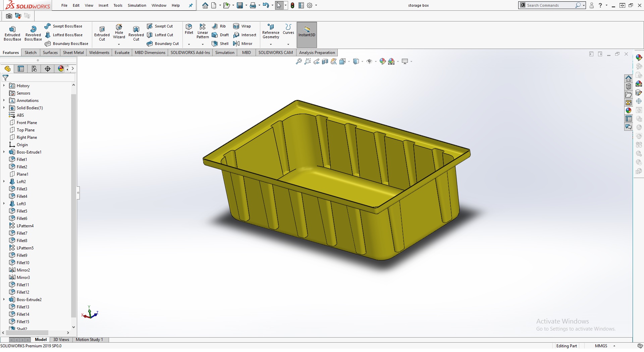Image resolution: width=644 pixels, height=352 pixels.
Task: Click the Revolved Boss/Base tool
Action: (x=33, y=33)
